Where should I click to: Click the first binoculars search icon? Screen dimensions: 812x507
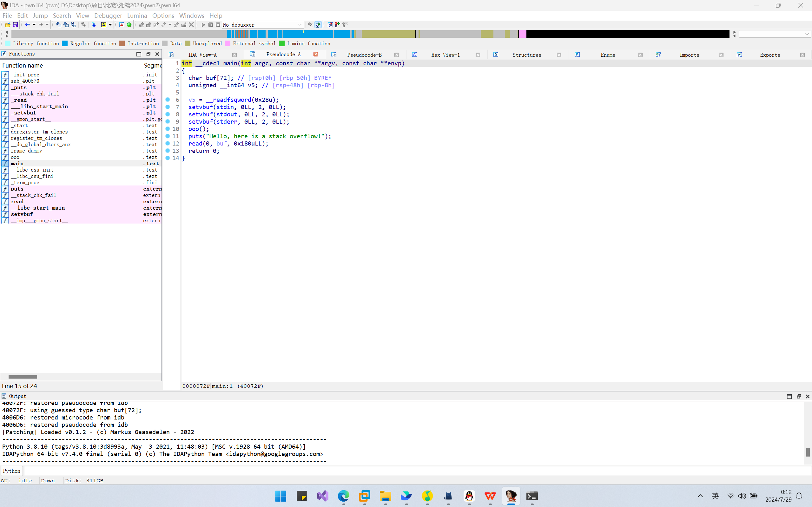point(58,25)
